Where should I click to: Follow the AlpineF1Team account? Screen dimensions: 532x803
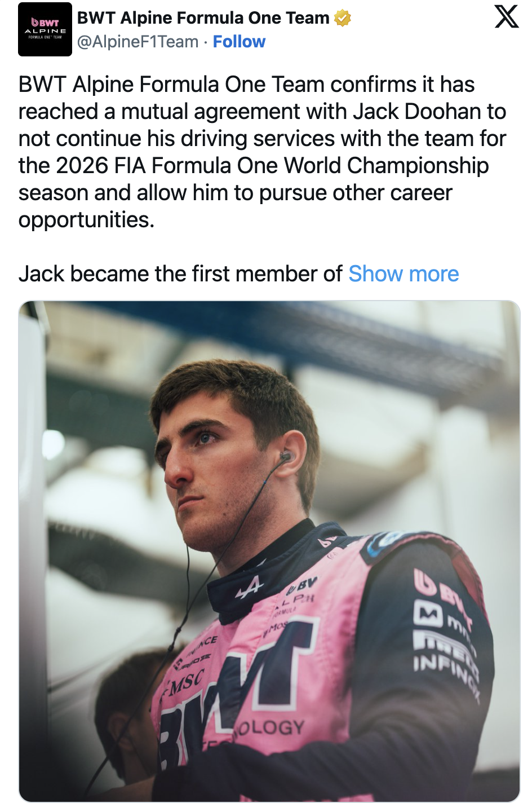tap(239, 42)
